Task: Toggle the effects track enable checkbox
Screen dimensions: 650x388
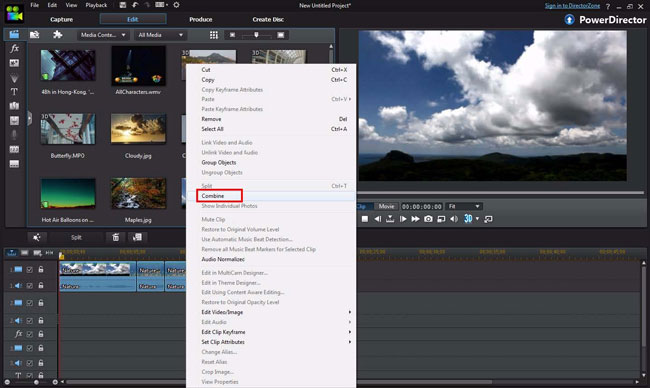Action: point(29,334)
